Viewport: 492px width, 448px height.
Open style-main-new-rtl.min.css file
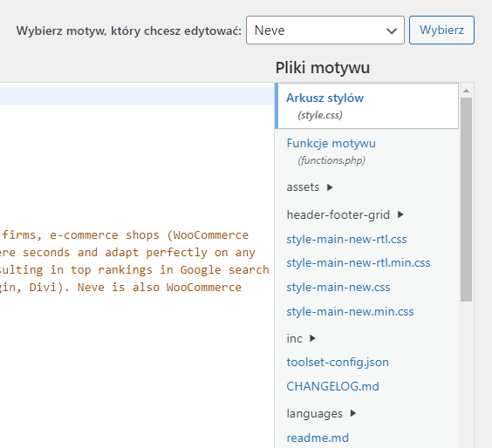pyautogui.click(x=359, y=262)
